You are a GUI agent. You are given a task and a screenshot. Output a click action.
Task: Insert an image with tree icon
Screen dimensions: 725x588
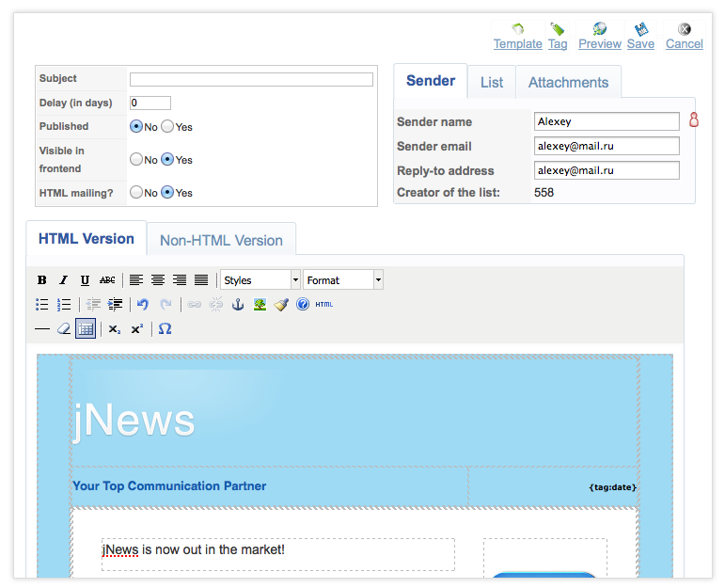coord(260,305)
